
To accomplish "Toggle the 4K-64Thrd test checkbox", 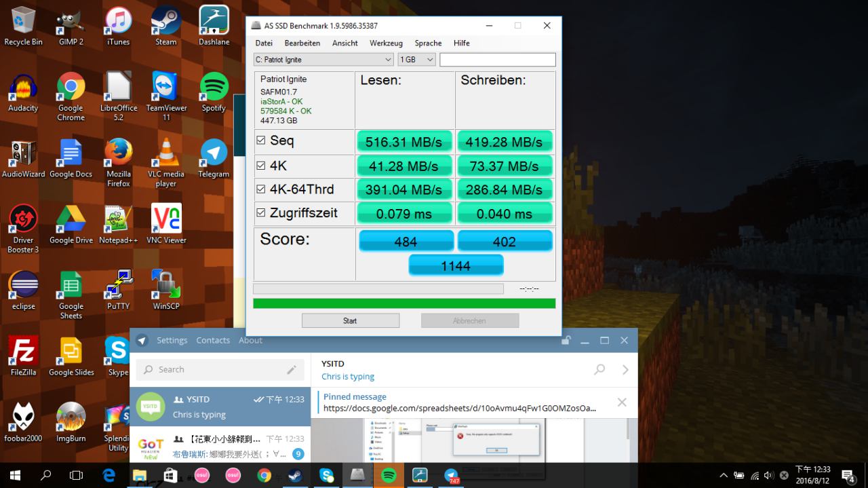I will [x=261, y=189].
